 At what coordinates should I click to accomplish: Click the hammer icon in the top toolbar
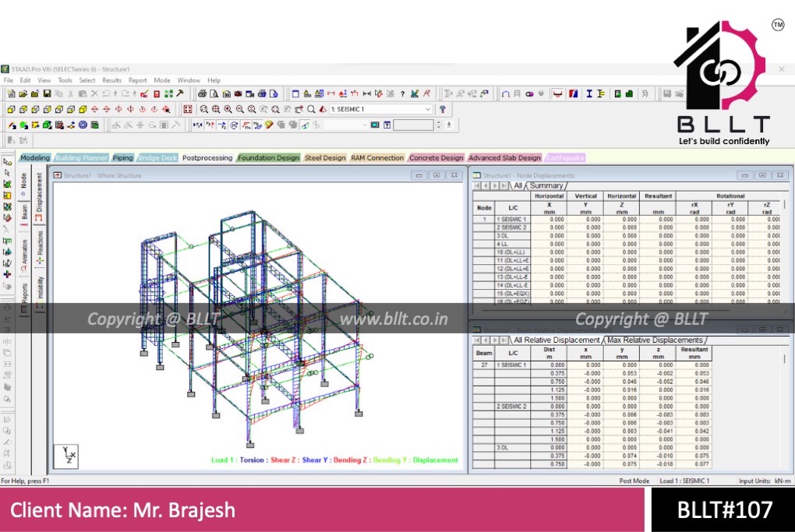click(x=180, y=93)
